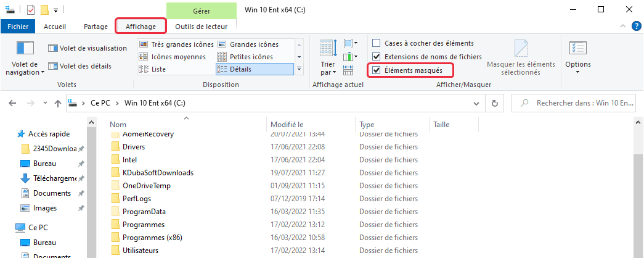Open the Outils de lecteur tab
644x258 pixels.
202,27
